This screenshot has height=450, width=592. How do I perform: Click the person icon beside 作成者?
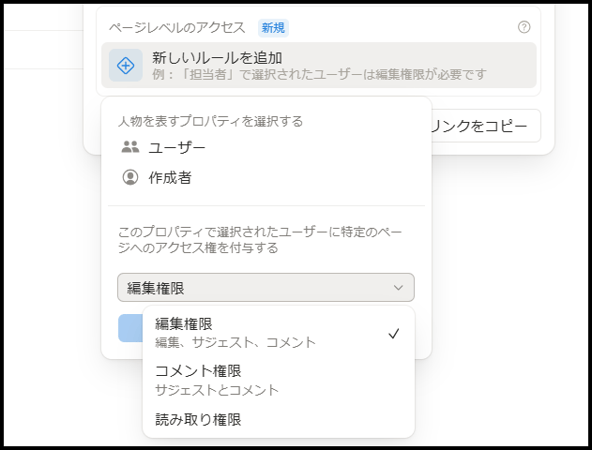click(x=130, y=177)
